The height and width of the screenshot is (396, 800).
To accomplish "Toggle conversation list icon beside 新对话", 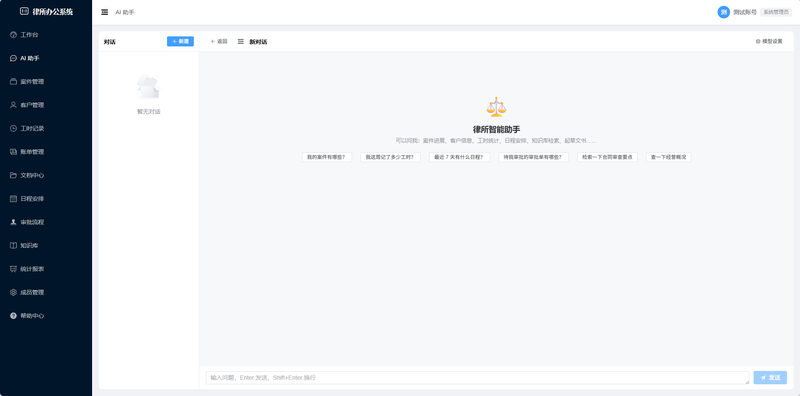I will point(241,41).
